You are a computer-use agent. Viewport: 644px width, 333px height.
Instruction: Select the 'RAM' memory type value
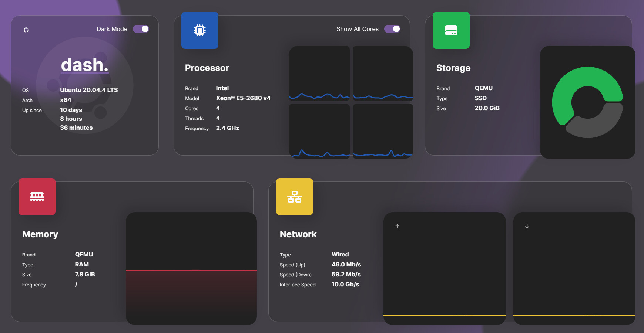[x=82, y=264]
